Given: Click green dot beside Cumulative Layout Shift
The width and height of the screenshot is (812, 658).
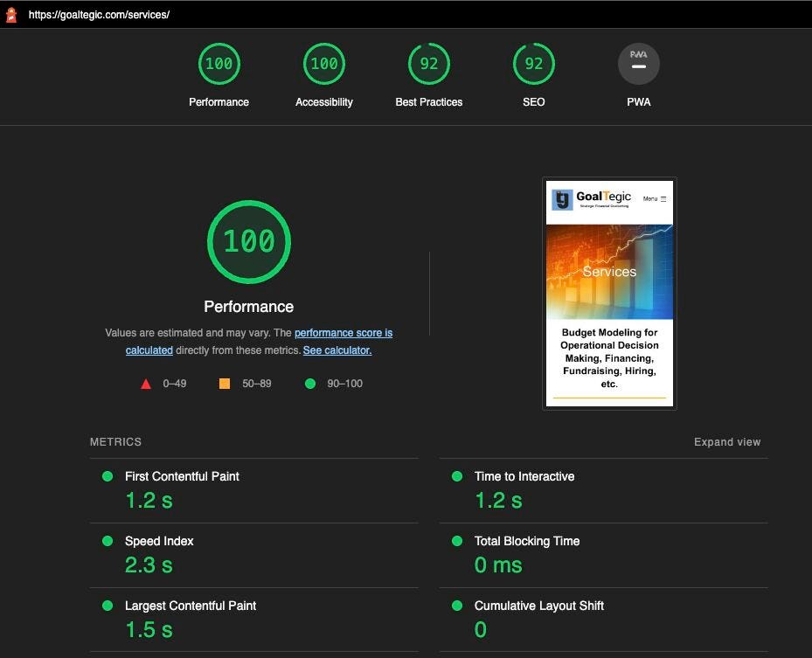Looking at the screenshot, I should tap(457, 606).
